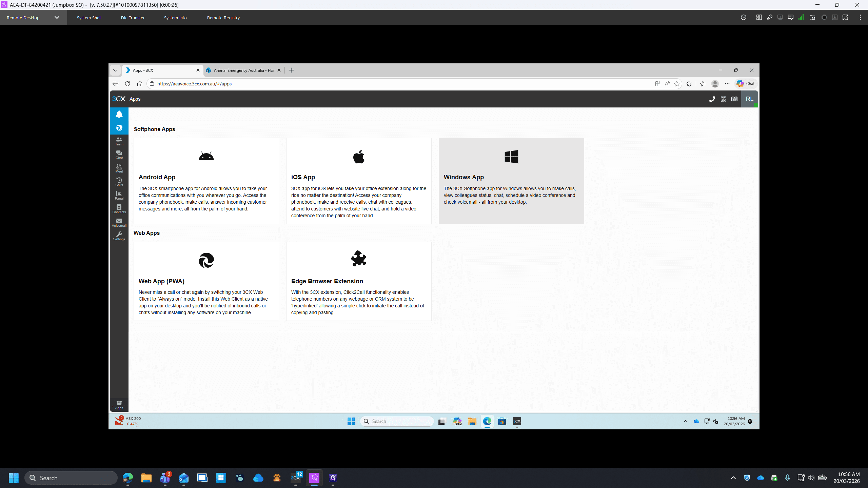Open Voicemail in the 3CX sidebar
The width and height of the screenshot is (868, 488).
119,223
